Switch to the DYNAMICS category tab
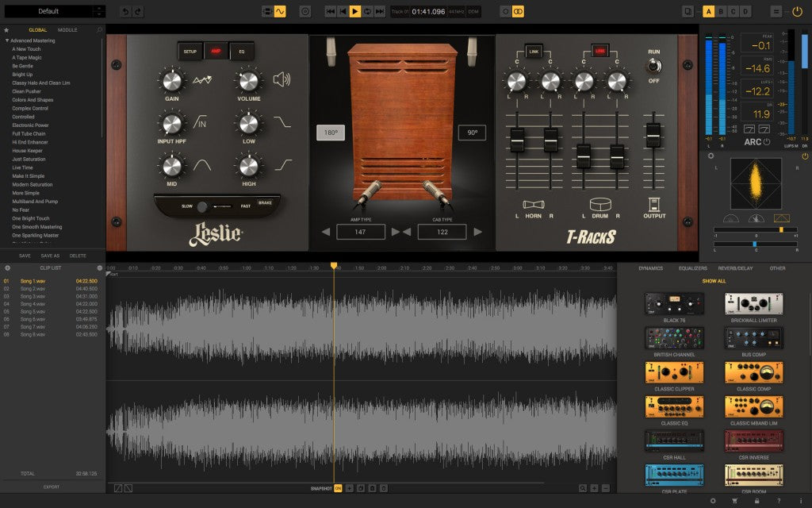The image size is (812, 508). [650, 268]
